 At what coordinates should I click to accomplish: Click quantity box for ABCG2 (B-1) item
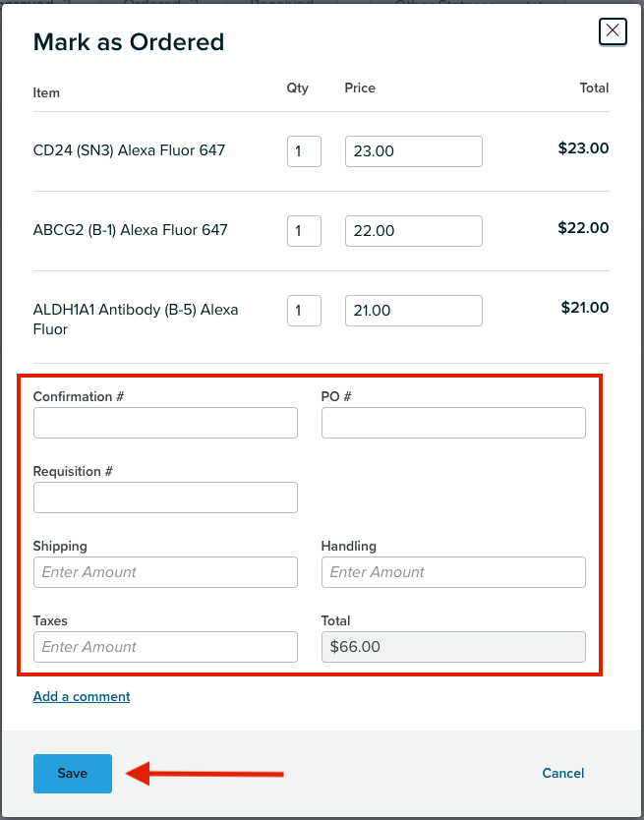[304, 231]
